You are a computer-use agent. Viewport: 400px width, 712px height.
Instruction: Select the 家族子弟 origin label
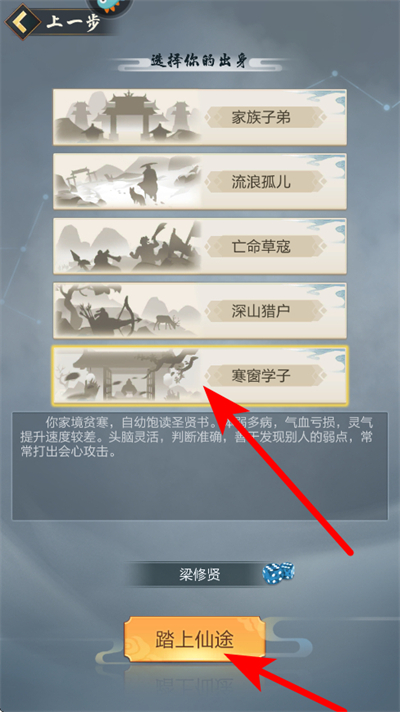261,118
